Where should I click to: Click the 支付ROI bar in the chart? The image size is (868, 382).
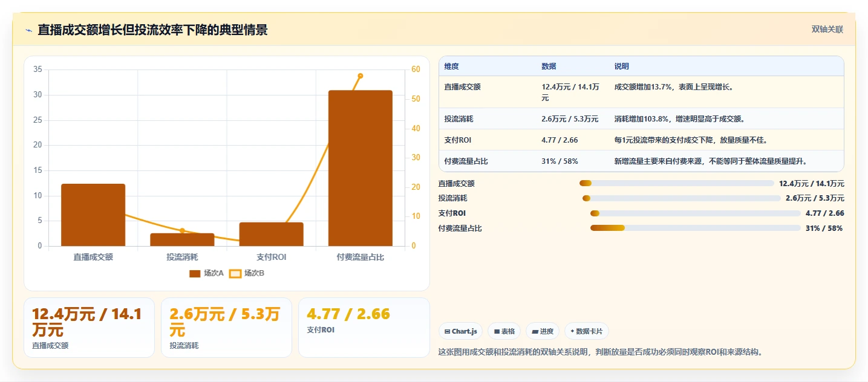tap(271, 234)
